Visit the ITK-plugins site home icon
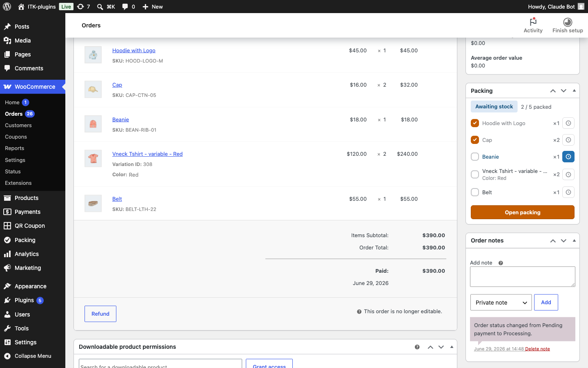 (21, 7)
